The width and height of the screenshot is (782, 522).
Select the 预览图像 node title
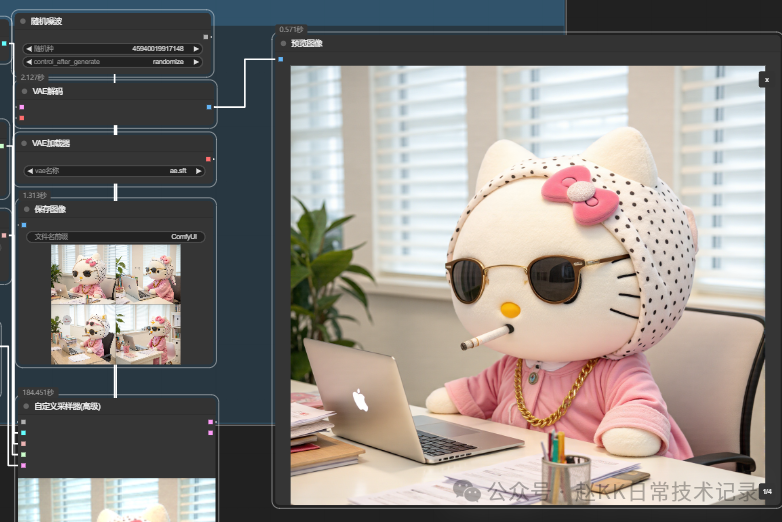[x=307, y=43]
